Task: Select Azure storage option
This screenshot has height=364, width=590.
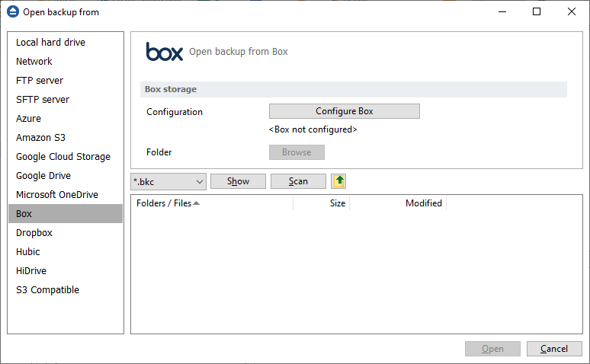Action: tap(65, 119)
